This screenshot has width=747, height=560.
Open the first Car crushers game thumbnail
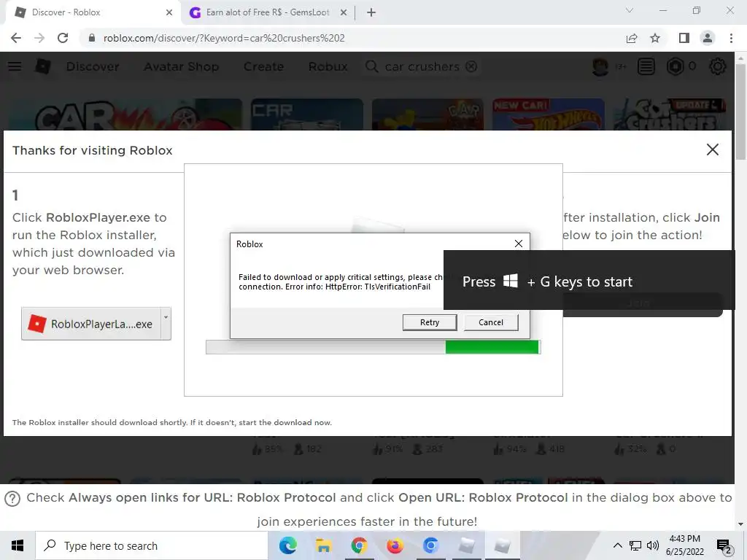click(125, 114)
